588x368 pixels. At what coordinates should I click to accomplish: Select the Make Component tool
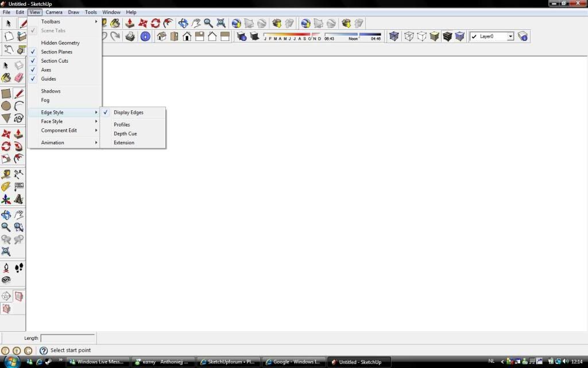pyautogui.click(x=19, y=66)
